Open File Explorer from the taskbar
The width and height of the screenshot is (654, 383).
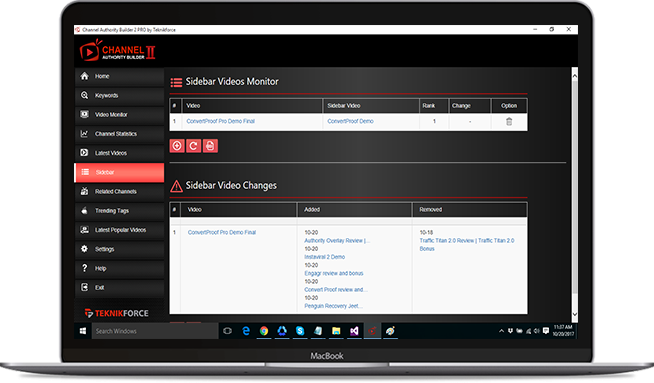[x=336, y=331]
